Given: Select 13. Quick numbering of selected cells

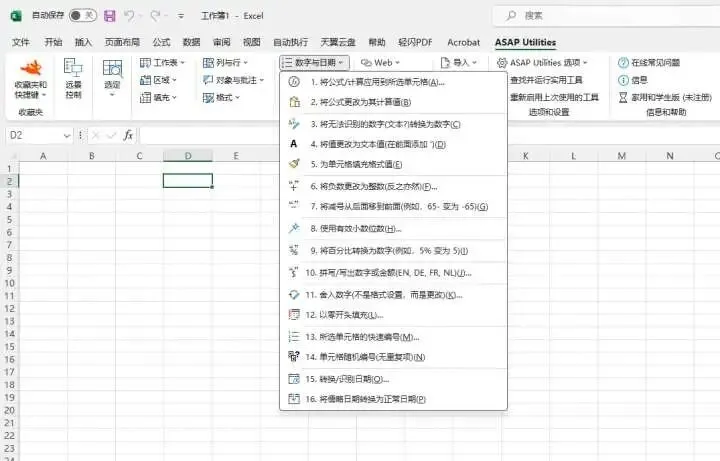Looking at the screenshot, I should (x=393, y=337).
